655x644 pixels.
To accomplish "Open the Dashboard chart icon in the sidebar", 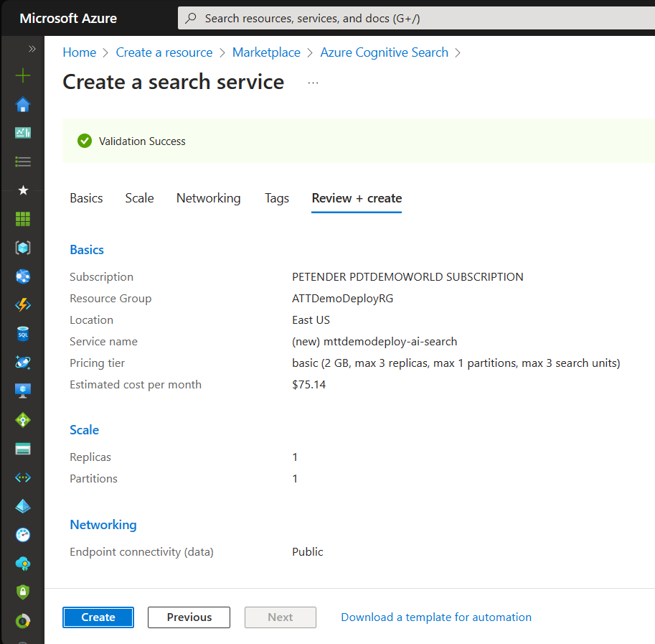I will coord(23,133).
